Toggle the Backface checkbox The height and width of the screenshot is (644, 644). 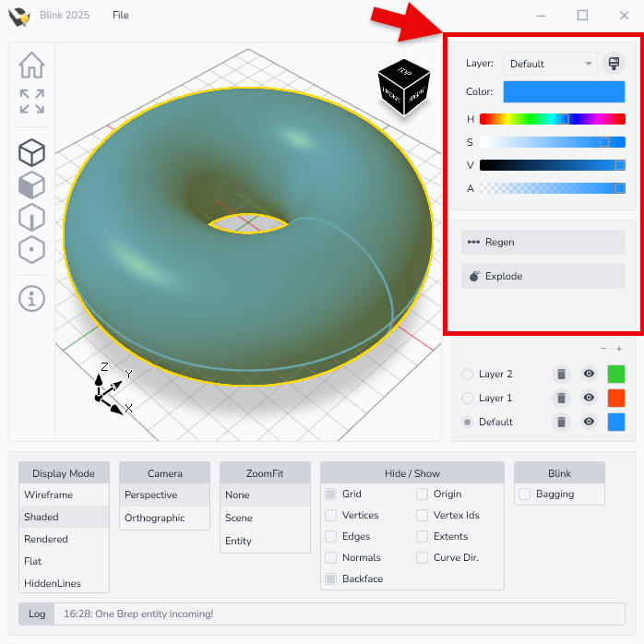(x=331, y=578)
